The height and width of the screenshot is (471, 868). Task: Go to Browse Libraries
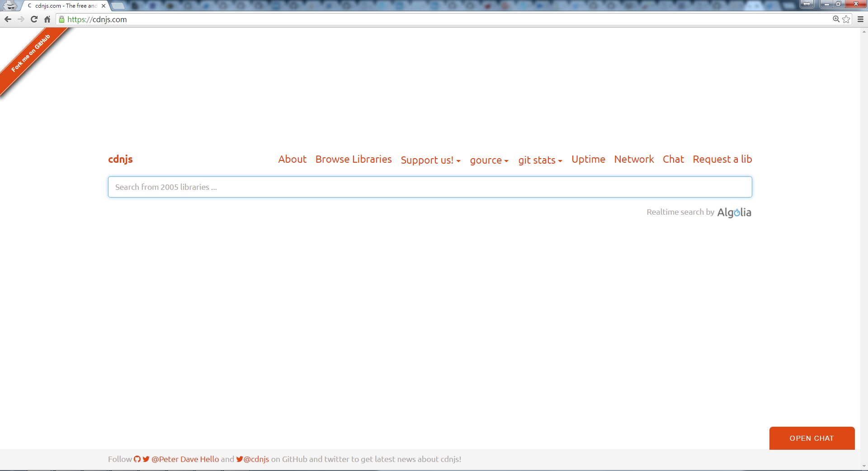click(x=354, y=159)
